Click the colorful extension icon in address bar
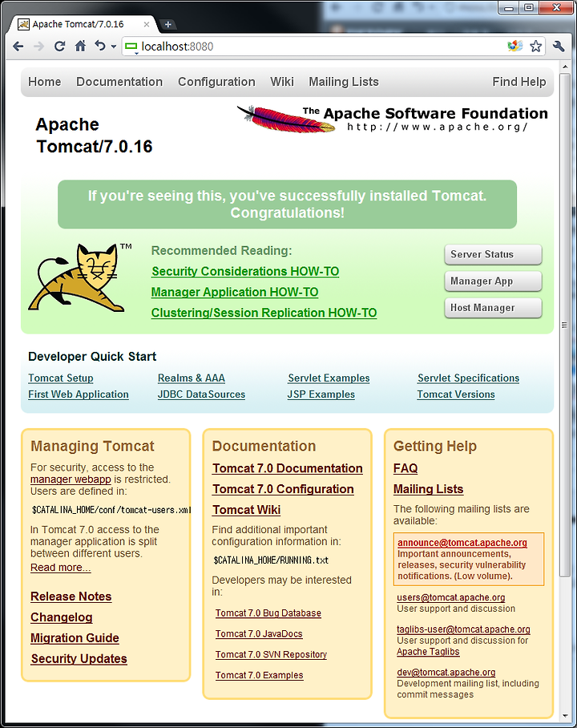The image size is (577, 728). (514, 46)
